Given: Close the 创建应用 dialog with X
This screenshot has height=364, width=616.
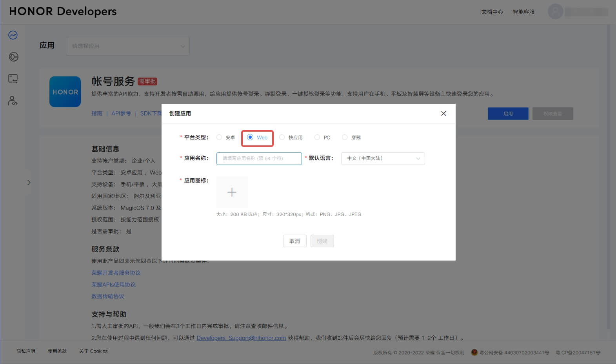Looking at the screenshot, I should 443,114.
